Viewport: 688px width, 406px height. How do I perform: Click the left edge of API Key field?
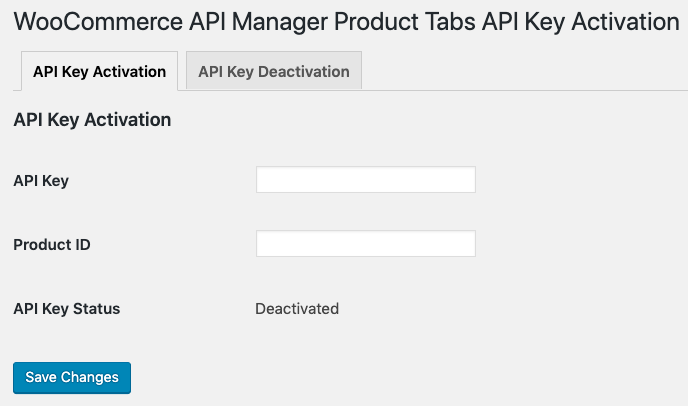click(260, 180)
